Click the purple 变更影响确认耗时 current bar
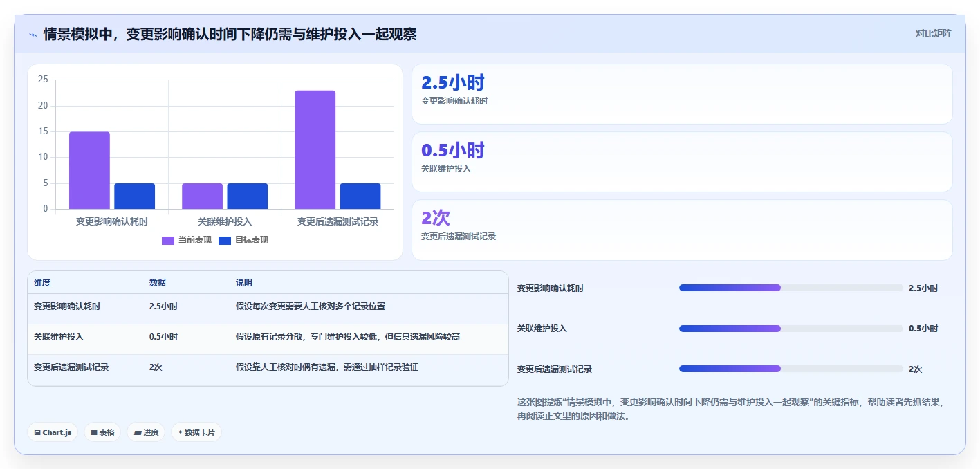 click(89, 170)
